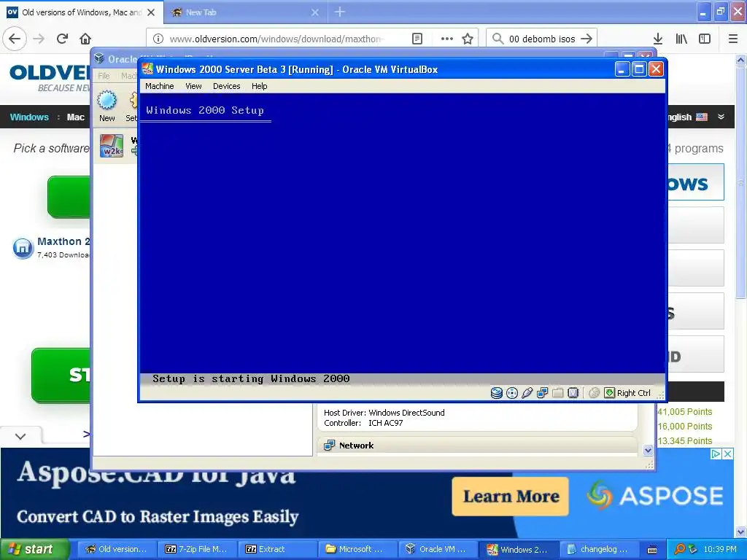
Task: Click the keyboard icon in taskbar
Action: (652, 550)
